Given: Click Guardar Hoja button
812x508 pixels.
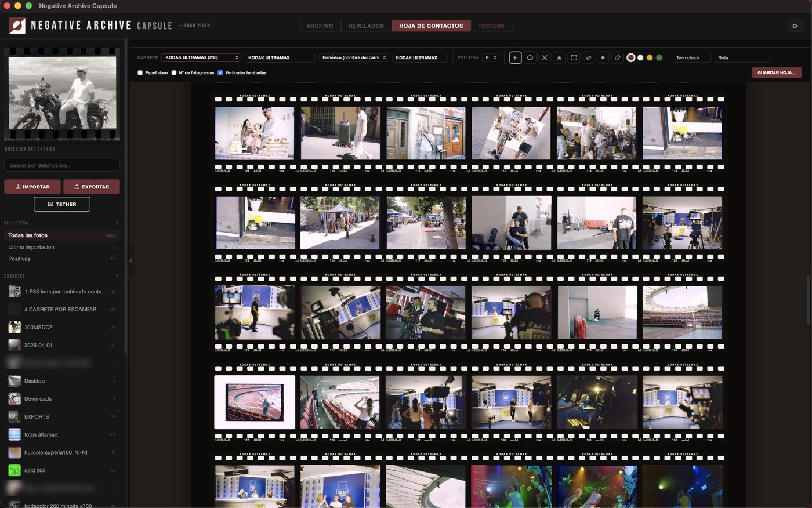Looking at the screenshot, I should click(777, 72).
